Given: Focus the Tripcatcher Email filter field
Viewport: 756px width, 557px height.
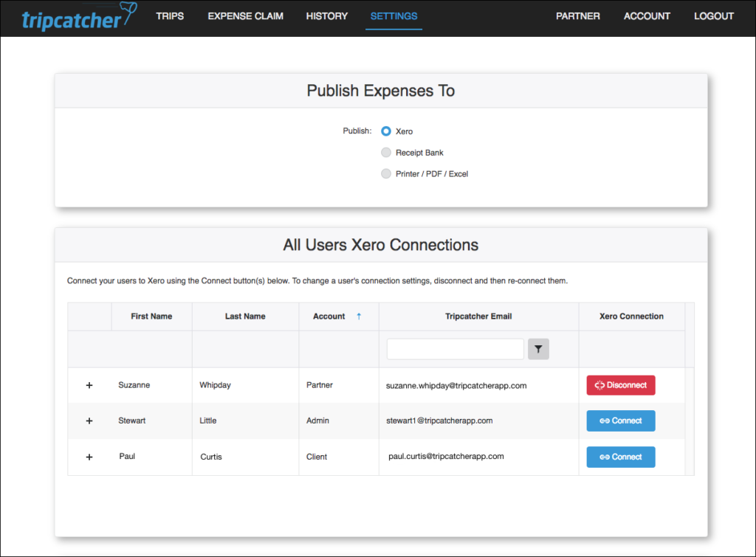Looking at the screenshot, I should 455,349.
